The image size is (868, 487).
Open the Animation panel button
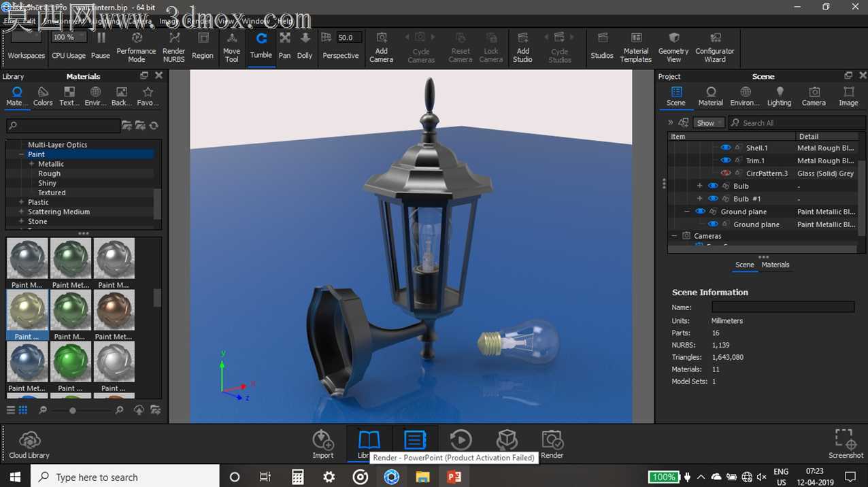[461, 440]
